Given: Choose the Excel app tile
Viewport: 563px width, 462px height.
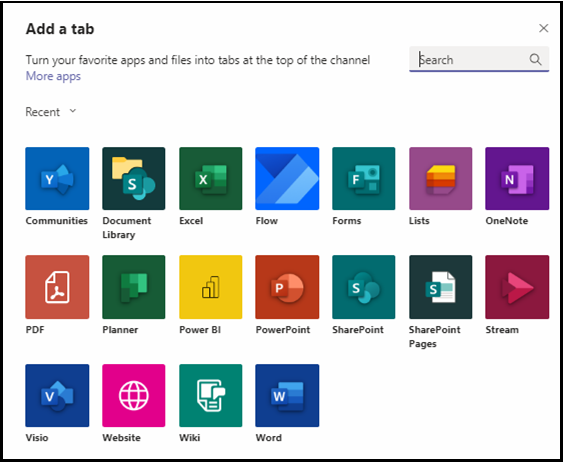Looking at the screenshot, I should 210,178.
